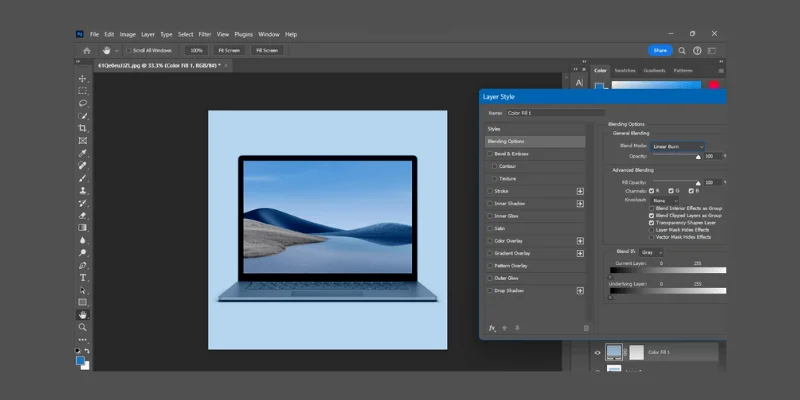Check Blend Interior Effects as Group
The height and width of the screenshot is (400, 800).
[x=653, y=207]
